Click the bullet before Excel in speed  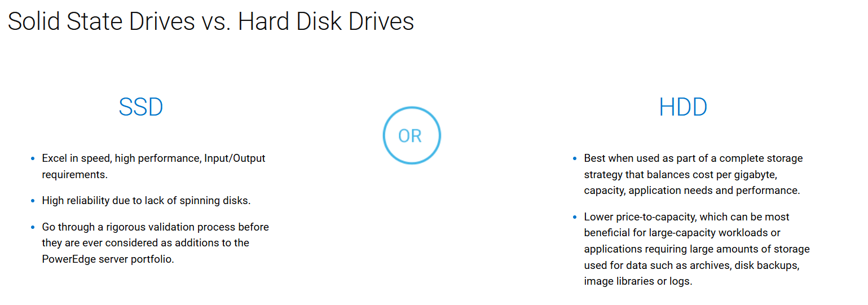[x=33, y=158]
